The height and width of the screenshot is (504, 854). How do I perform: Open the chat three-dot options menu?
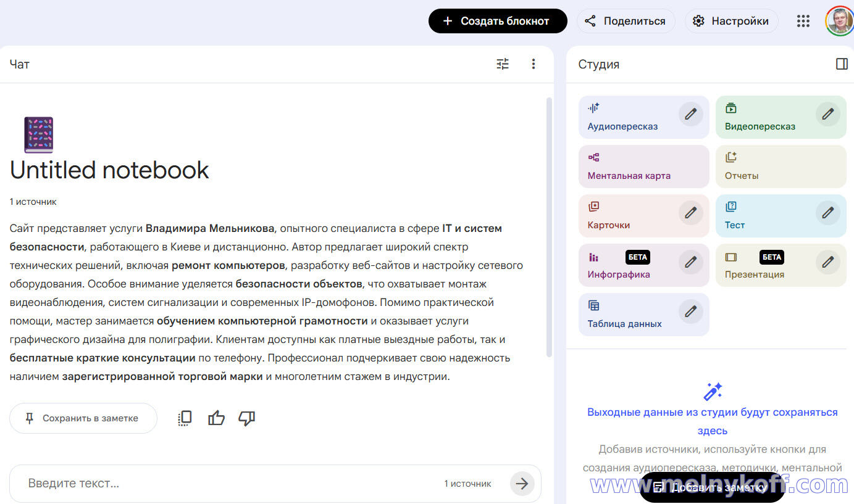(534, 64)
